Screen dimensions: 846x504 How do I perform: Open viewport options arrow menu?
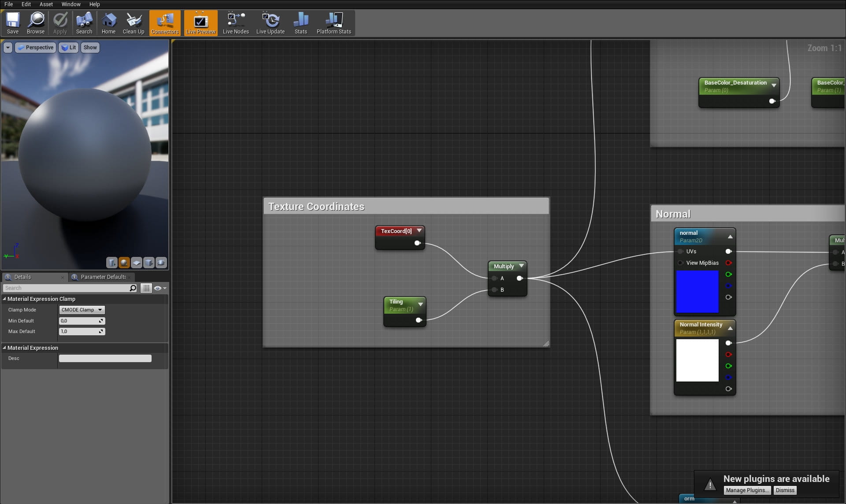8,48
